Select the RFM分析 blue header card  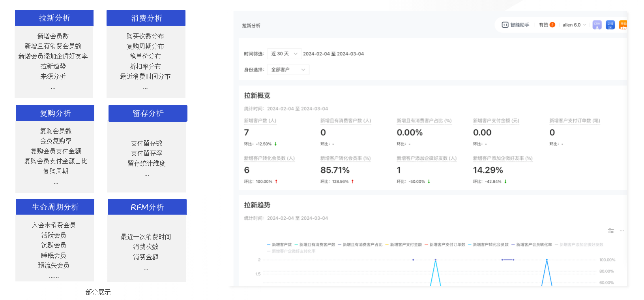point(147,207)
